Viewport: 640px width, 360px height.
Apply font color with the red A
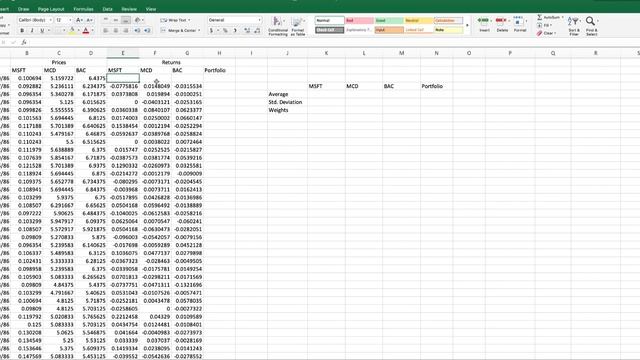[86, 31]
